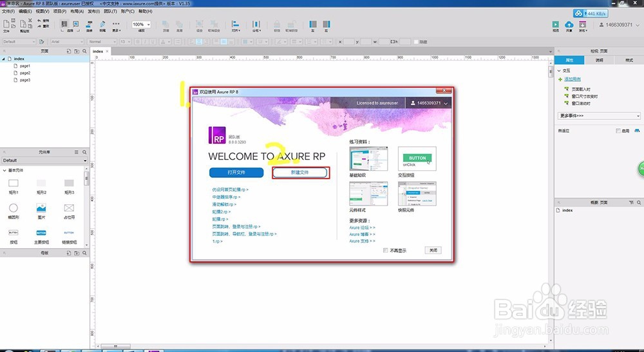Open recent file 滑动解锁.rp
This screenshot has height=352, width=644.
click(224, 204)
